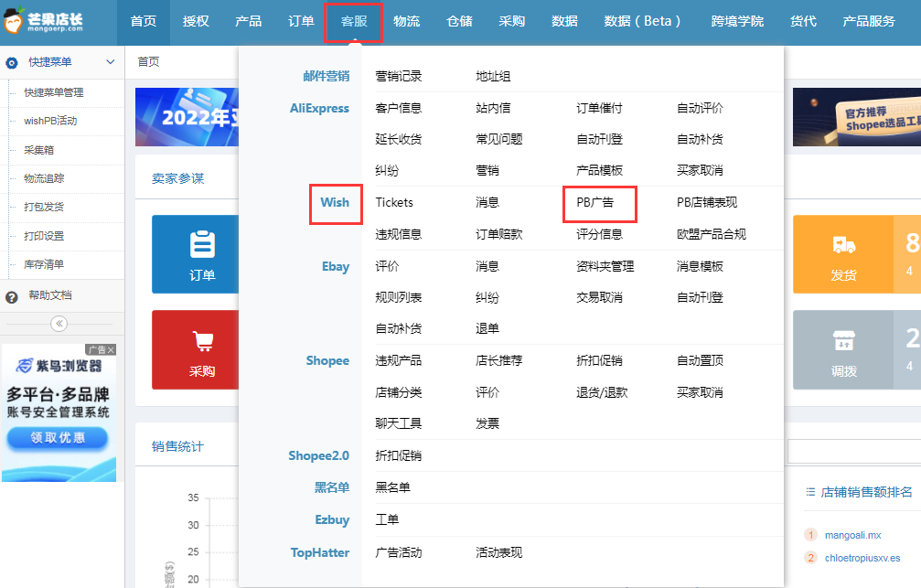Image resolution: width=921 pixels, height=588 pixels.
Task: Open Shopee 聊天工具
Action: (398, 423)
